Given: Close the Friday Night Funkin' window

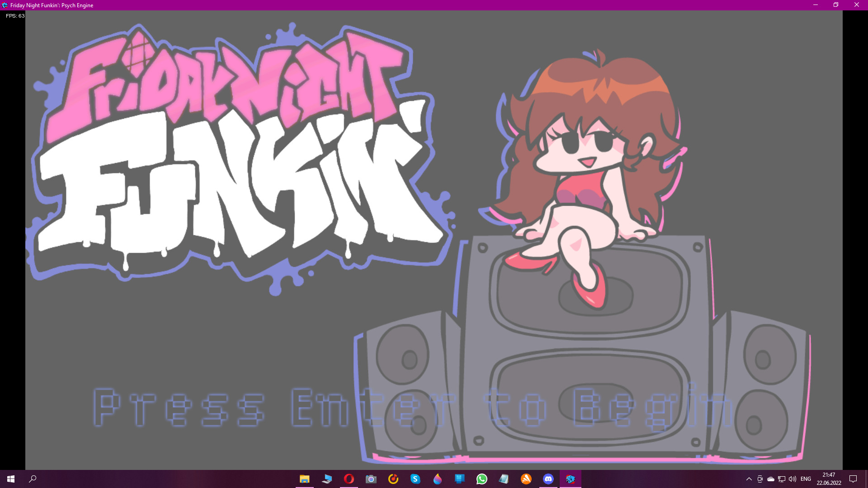Looking at the screenshot, I should click(856, 5).
